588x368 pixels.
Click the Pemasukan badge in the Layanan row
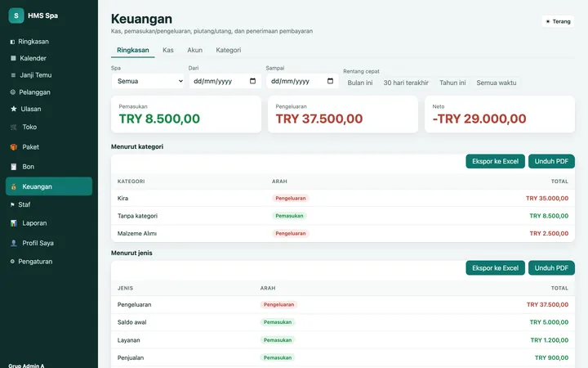click(x=278, y=340)
